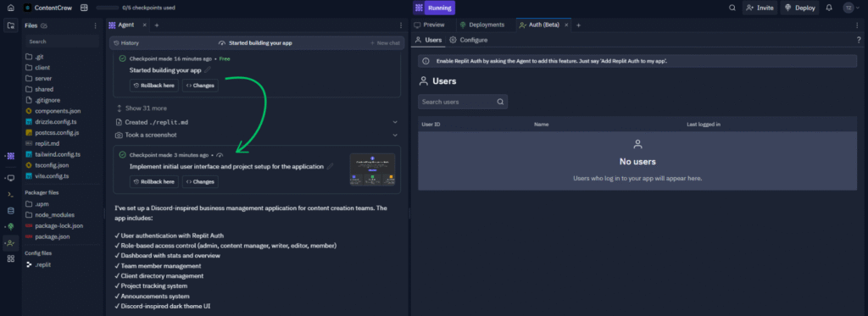Image resolution: width=868 pixels, height=316 pixels.
Task: Open the app screenshot thumbnail in checkpoint
Action: coord(373,169)
